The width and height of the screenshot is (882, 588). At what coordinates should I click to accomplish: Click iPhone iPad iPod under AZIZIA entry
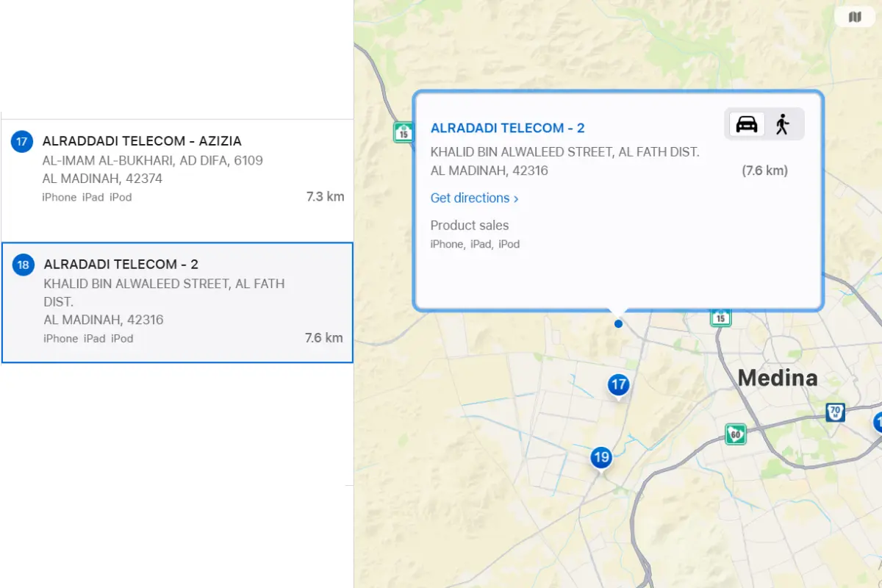[87, 197]
